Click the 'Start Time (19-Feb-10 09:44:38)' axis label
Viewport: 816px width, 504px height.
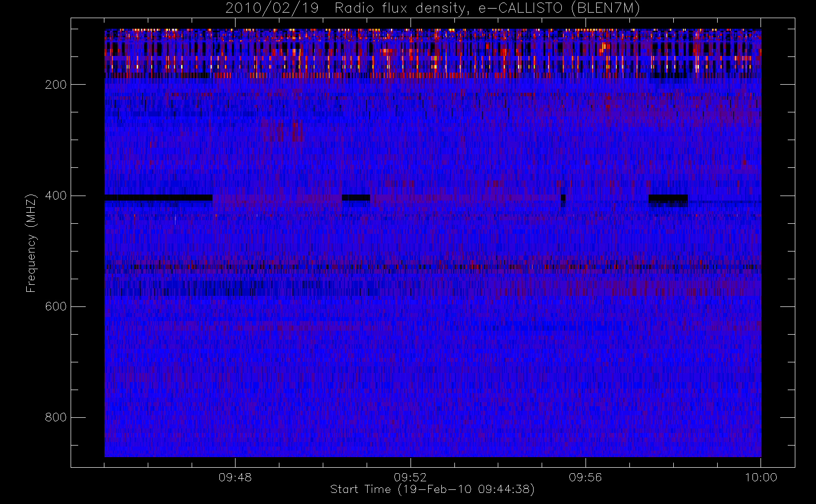click(x=432, y=489)
